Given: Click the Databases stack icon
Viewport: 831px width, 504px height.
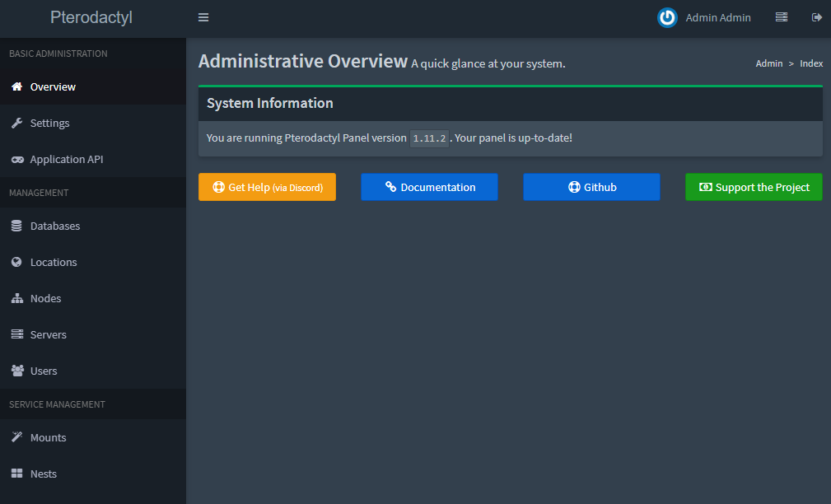Looking at the screenshot, I should [17, 226].
